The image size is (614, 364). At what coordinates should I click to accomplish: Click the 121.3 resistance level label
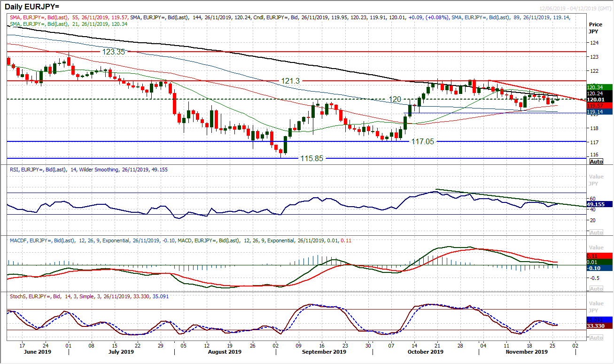[291, 81]
